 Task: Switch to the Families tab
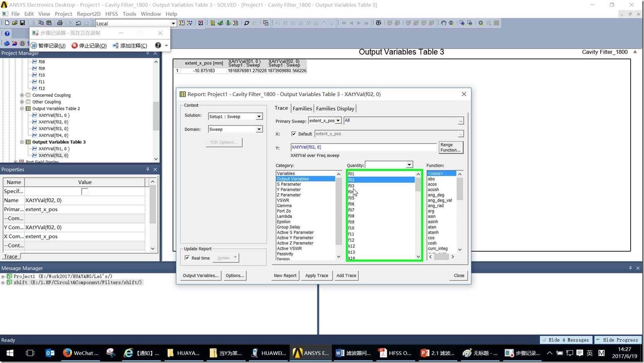302,108
